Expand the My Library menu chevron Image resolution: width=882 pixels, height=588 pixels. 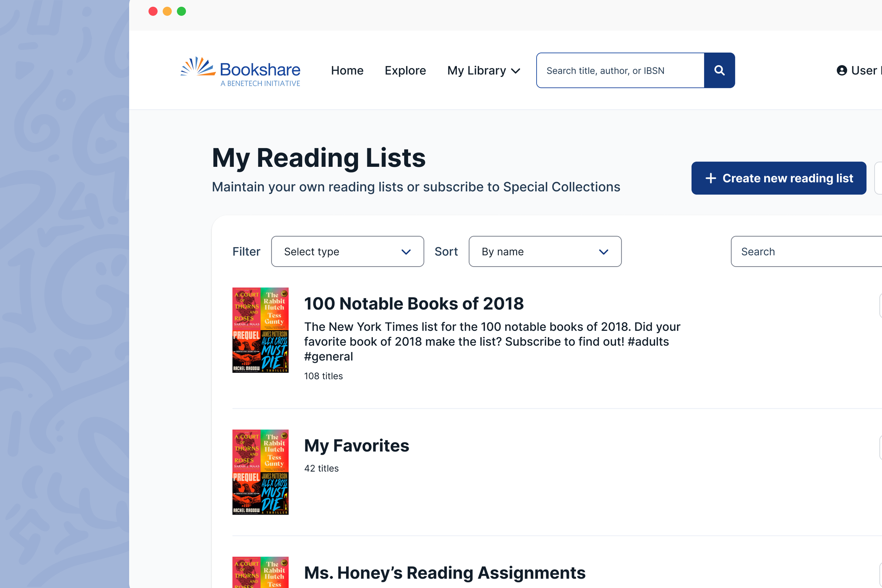pos(516,71)
